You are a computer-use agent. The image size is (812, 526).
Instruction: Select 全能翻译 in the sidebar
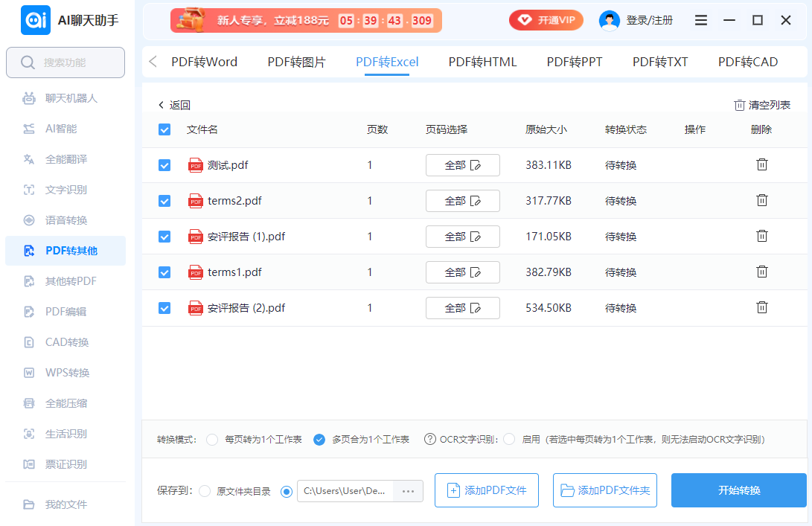65,159
